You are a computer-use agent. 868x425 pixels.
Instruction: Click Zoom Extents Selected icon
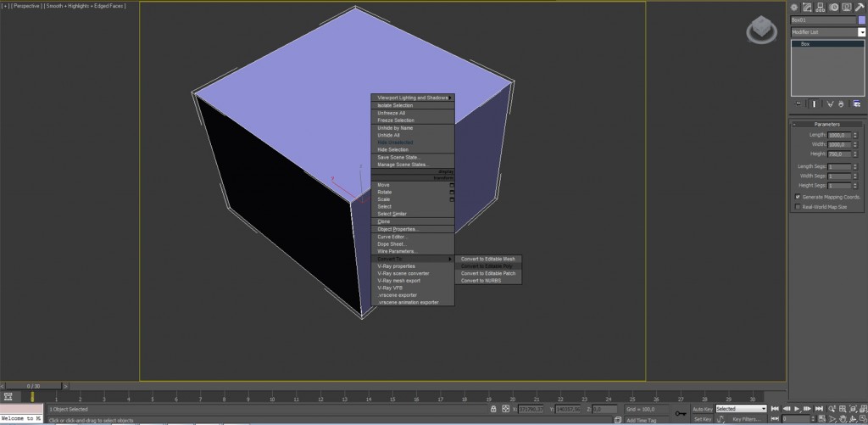pos(853,409)
